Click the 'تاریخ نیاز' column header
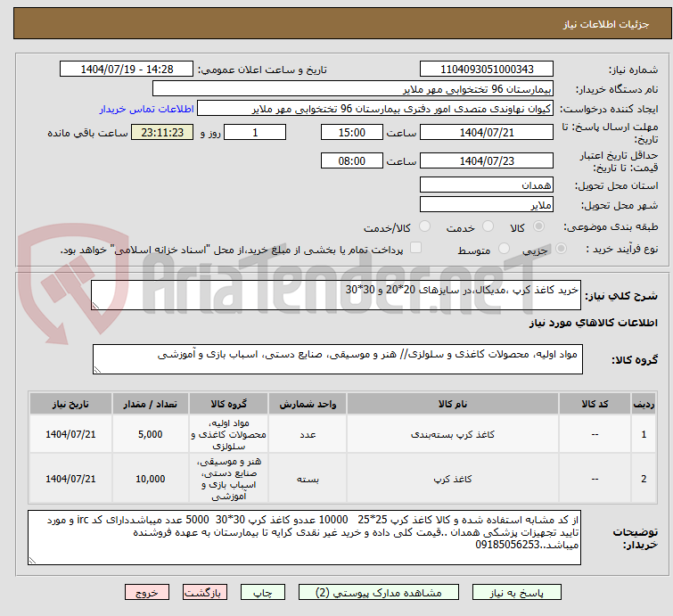 coord(70,404)
